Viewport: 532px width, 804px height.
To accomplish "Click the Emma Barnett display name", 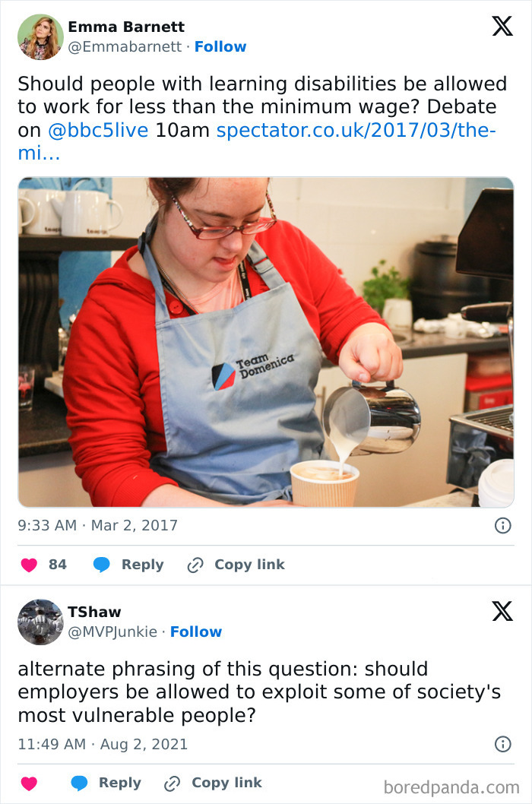I will (126, 27).
